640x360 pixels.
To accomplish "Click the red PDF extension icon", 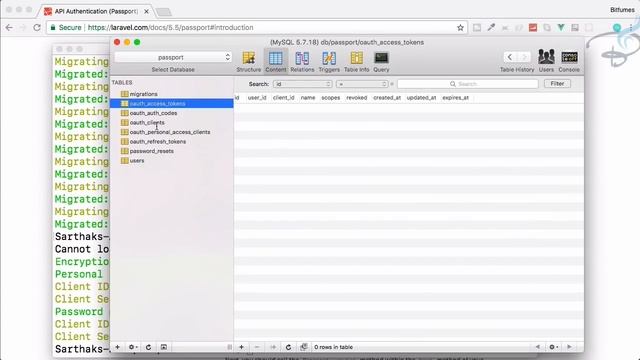I will [533, 28].
